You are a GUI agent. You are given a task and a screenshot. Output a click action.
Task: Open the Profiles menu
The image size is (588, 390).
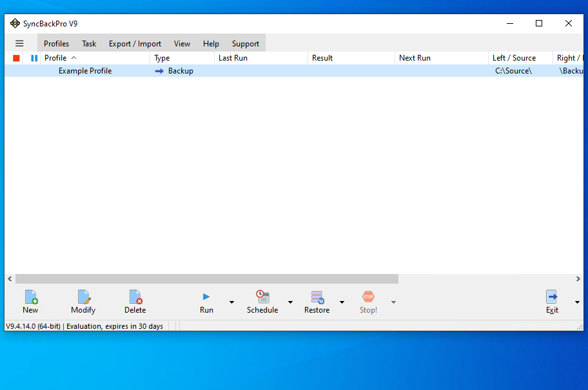(56, 43)
